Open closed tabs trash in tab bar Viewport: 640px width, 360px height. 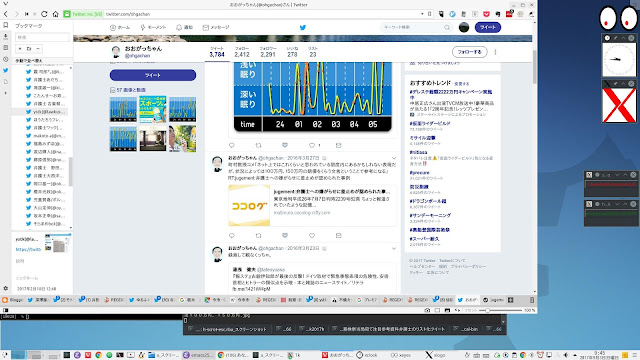click(532, 300)
